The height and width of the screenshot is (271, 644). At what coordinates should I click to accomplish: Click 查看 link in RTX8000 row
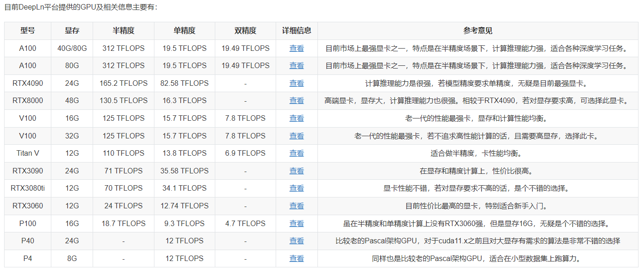pos(297,101)
